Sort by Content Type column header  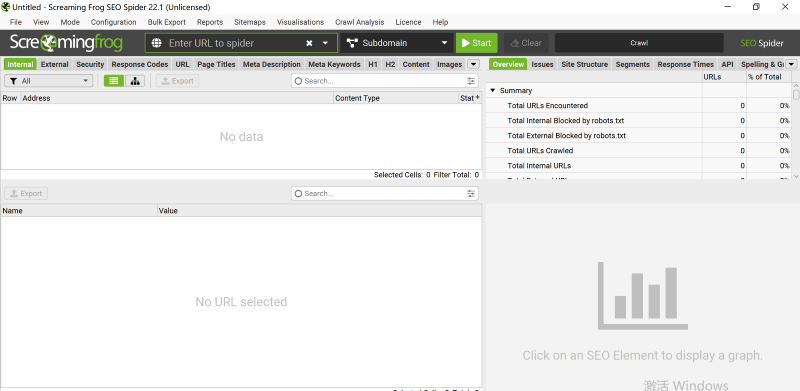point(396,98)
